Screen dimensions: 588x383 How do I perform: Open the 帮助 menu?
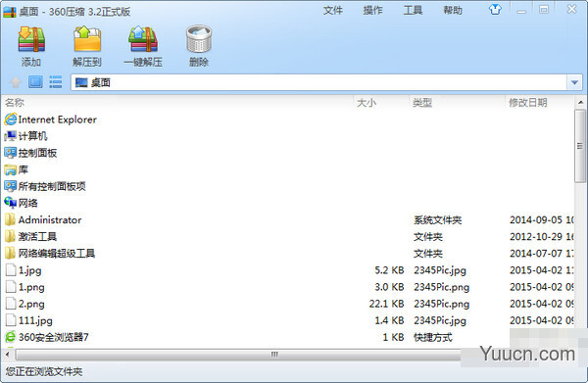click(452, 10)
